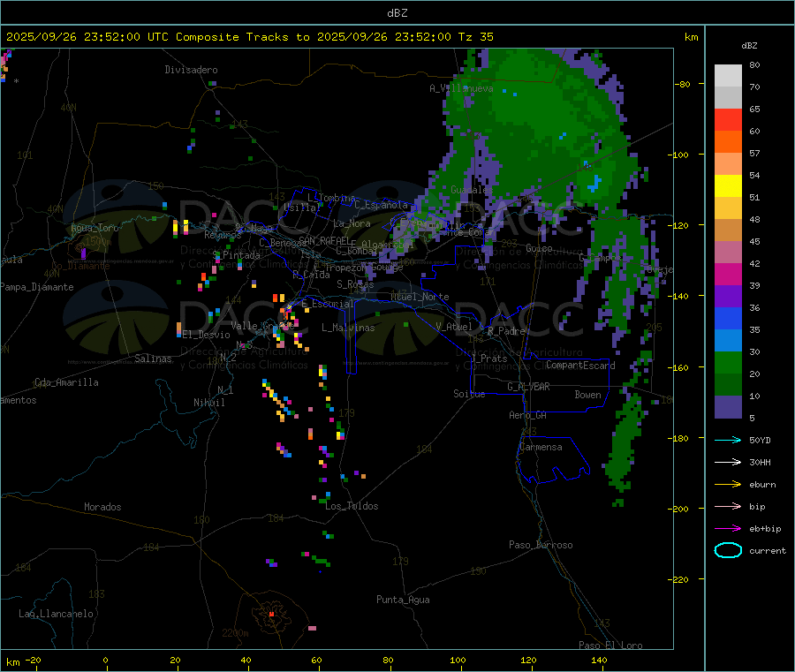Click the 'Nihuil' map label
Image resolution: width=795 pixels, height=672 pixels.
(x=209, y=403)
